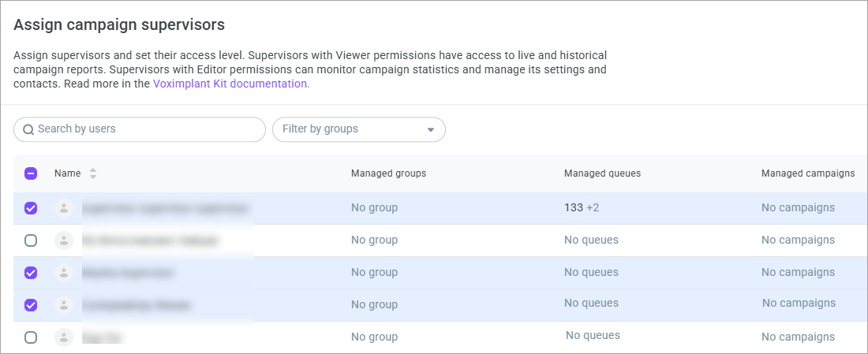This screenshot has width=868, height=354.
Task: Click the Managed campaigns column header
Action: pos(808,173)
